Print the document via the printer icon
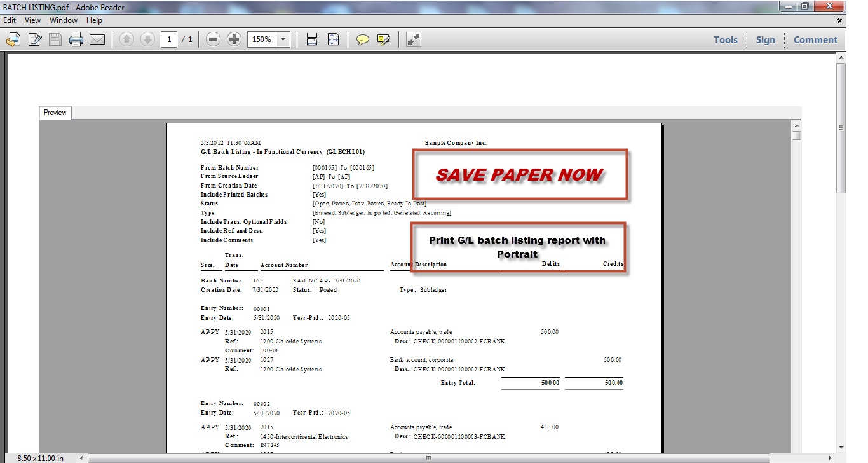Image resolution: width=868 pixels, height=463 pixels. (76, 39)
